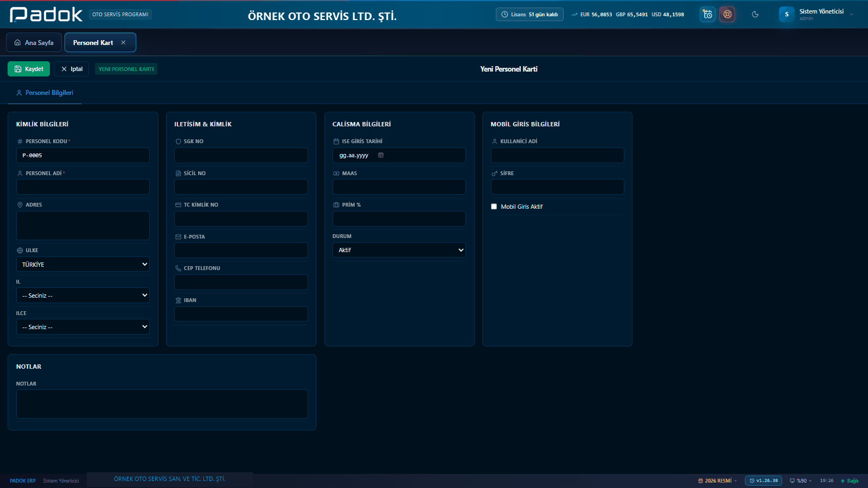The width and height of the screenshot is (868, 488).
Task: Click the Kullanici Adi field
Action: pos(557,155)
